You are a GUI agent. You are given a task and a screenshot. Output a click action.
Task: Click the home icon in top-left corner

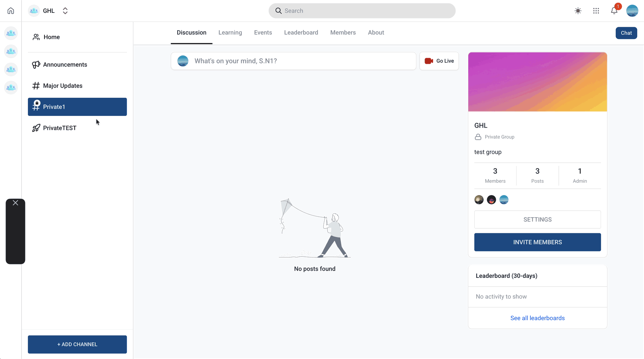11,11
